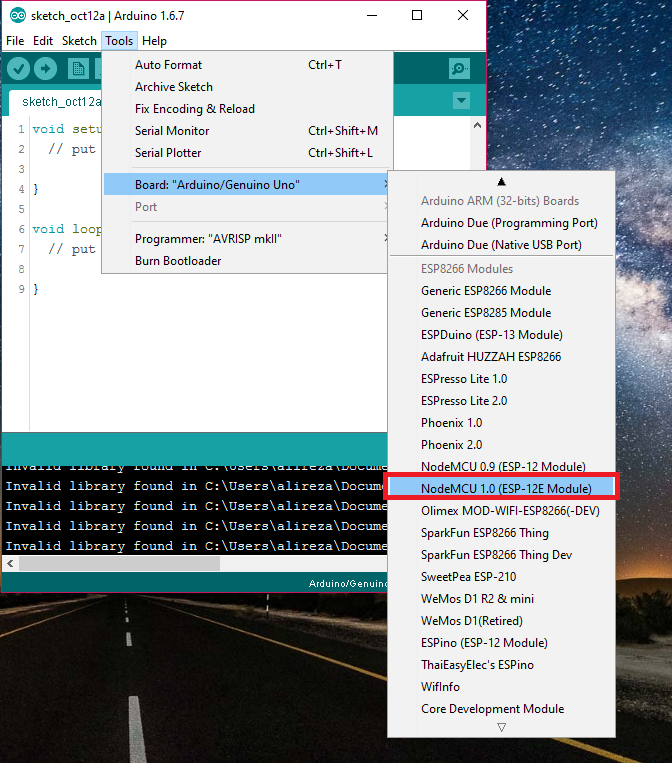Screen dimensions: 672x763
Task: Select Burn Bootloader menu entry
Action: pos(248,261)
